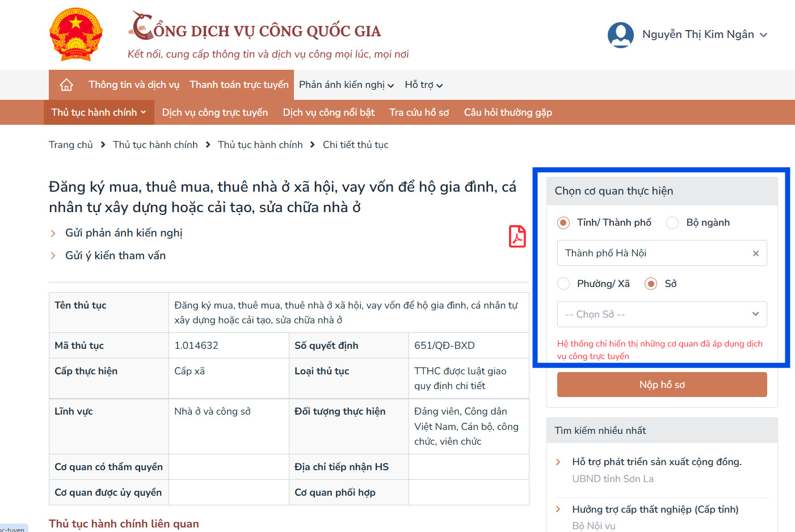The width and height of the screenshot is (795, 532).
Task: Click the UBND tỉnh Sơn La text
Action: point(613,479)
